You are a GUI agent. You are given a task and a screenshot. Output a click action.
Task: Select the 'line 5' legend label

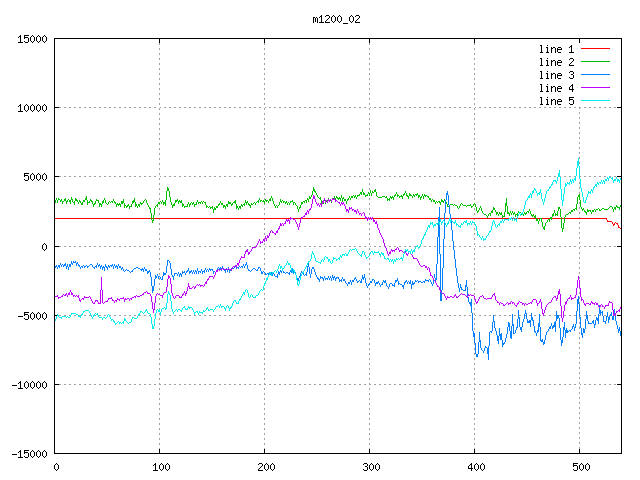coord(556,101)
